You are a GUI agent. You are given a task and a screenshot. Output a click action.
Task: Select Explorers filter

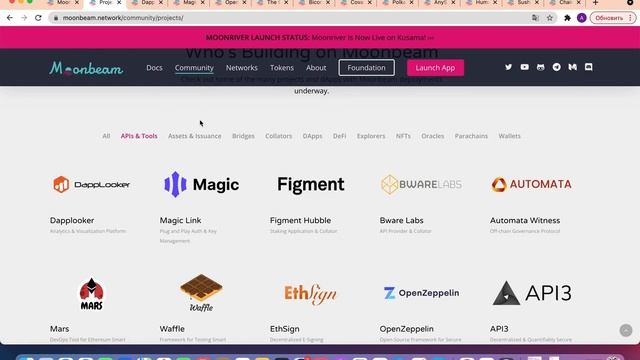tap(371, 136)
